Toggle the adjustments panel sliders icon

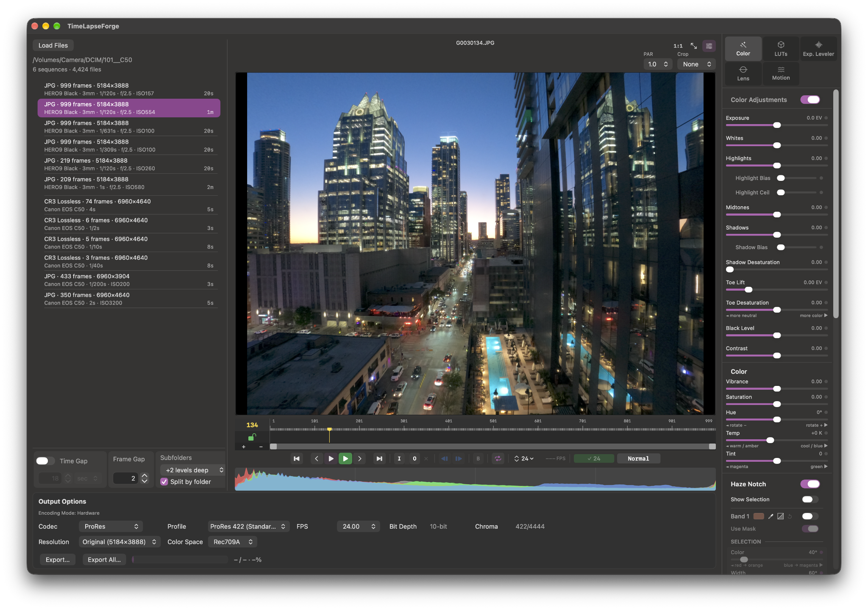tap(709, 46)
